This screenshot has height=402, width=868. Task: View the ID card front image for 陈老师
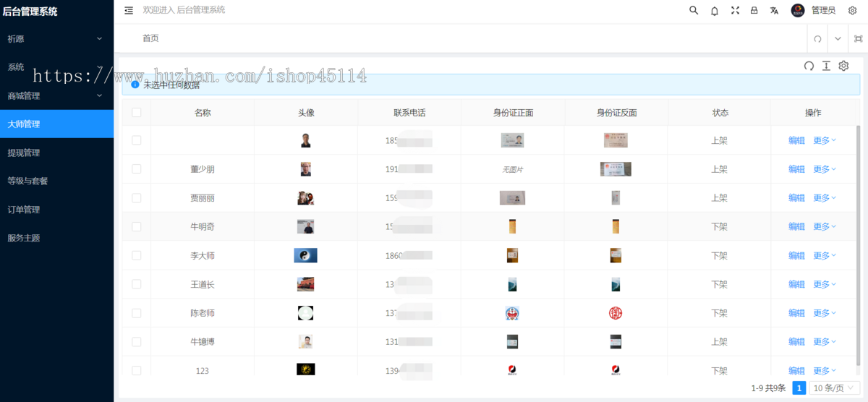512,313
